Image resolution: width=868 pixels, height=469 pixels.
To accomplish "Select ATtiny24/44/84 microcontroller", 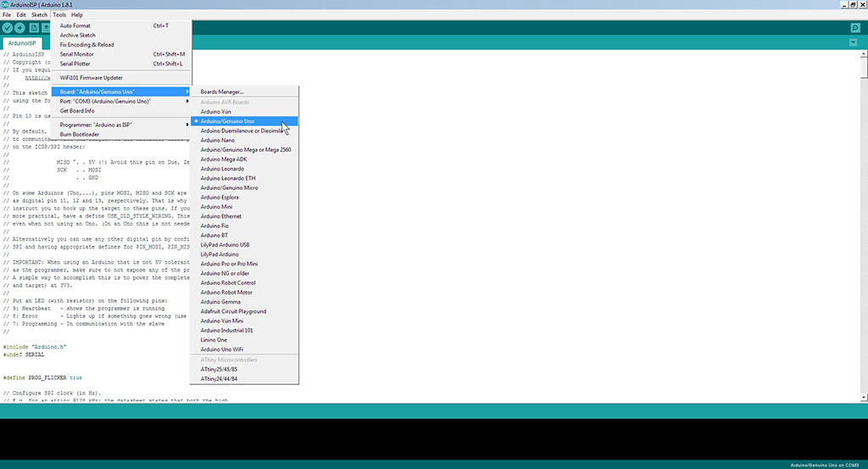I will coord(244,379).
